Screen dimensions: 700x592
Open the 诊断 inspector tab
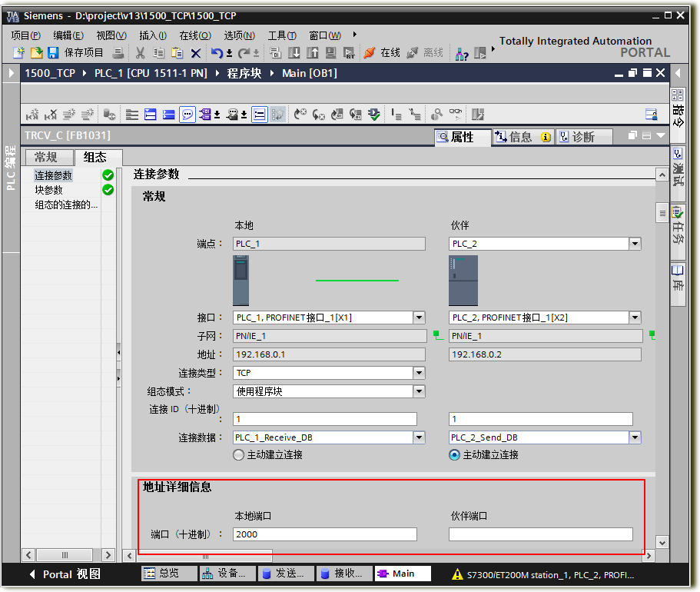tap(585, 137)
